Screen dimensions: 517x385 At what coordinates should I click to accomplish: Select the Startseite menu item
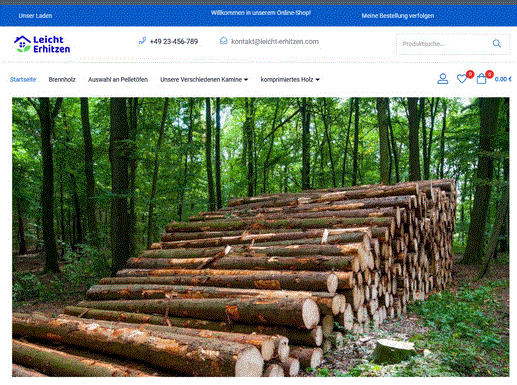point(23,79)
